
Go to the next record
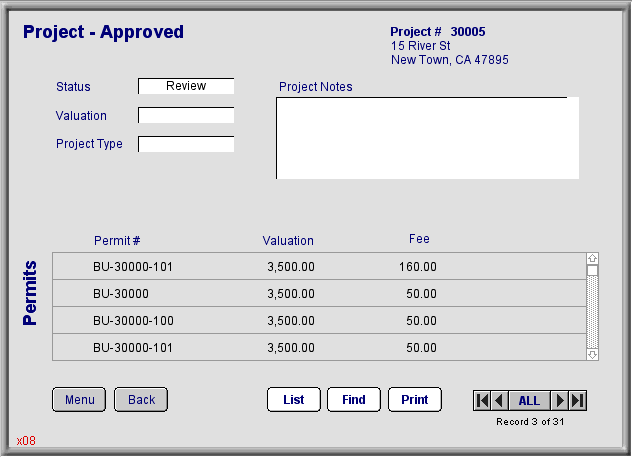point(559,401)
